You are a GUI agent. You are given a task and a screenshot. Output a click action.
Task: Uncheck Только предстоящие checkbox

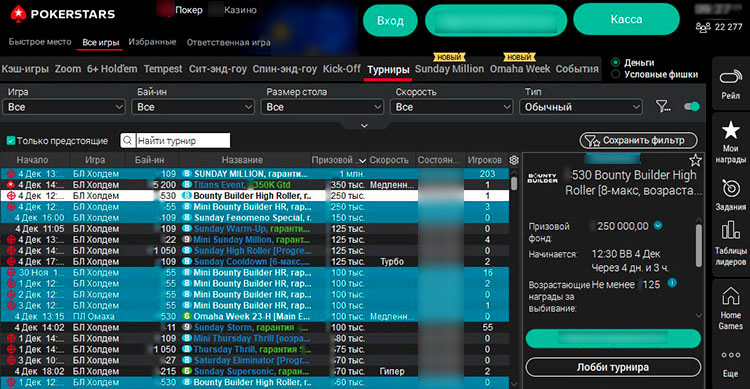(x=11, y=141)
